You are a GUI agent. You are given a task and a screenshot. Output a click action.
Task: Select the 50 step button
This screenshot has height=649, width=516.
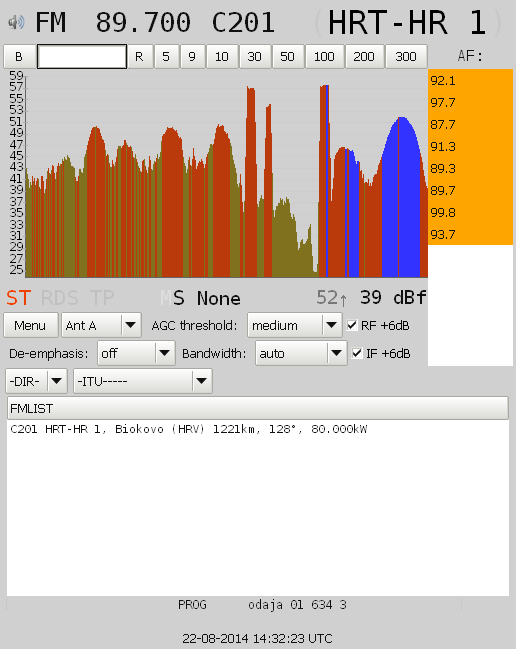pos(287,56)
